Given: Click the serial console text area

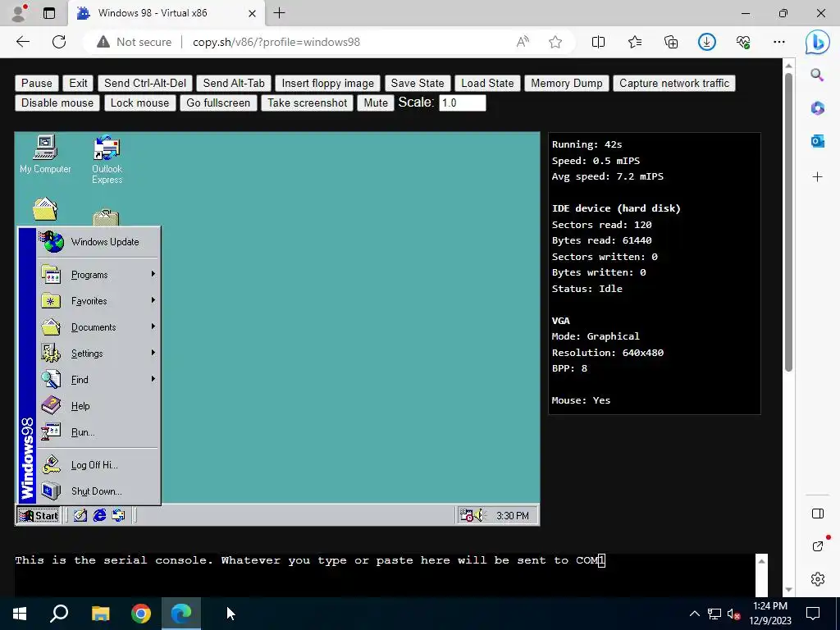Looking at the screenshot, I should [385, 575].
